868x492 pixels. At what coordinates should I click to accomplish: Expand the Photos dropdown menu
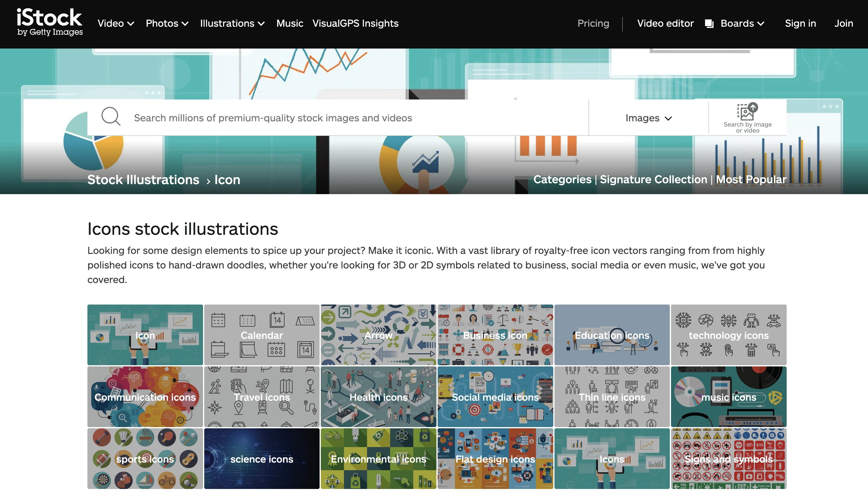(167, 23)
